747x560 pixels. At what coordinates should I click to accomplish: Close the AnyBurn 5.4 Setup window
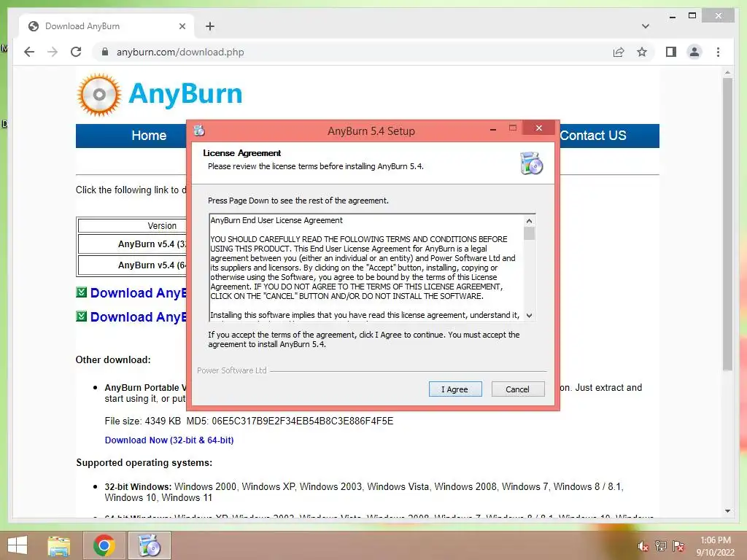pyautogui.click(x=539, y=128)
